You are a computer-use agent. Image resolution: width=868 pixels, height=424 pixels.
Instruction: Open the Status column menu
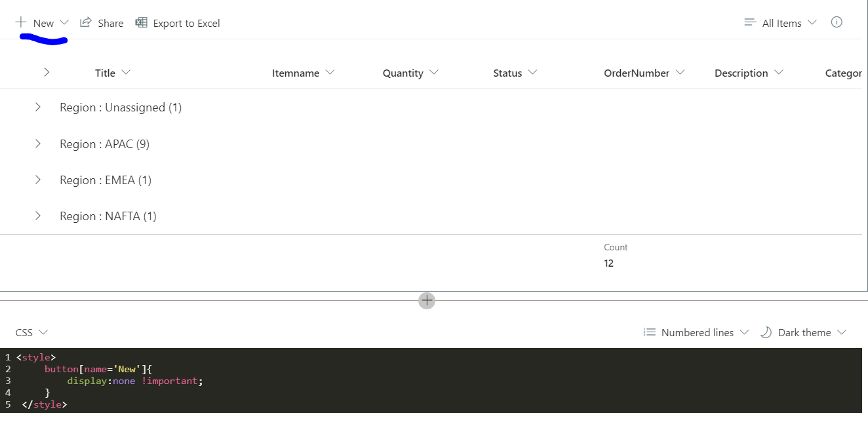pos(534,73)
